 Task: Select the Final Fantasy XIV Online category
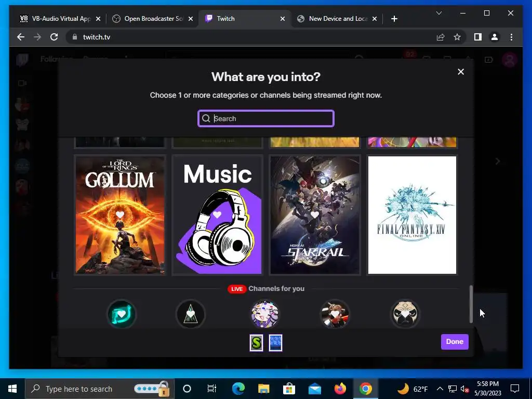(412, 215)
